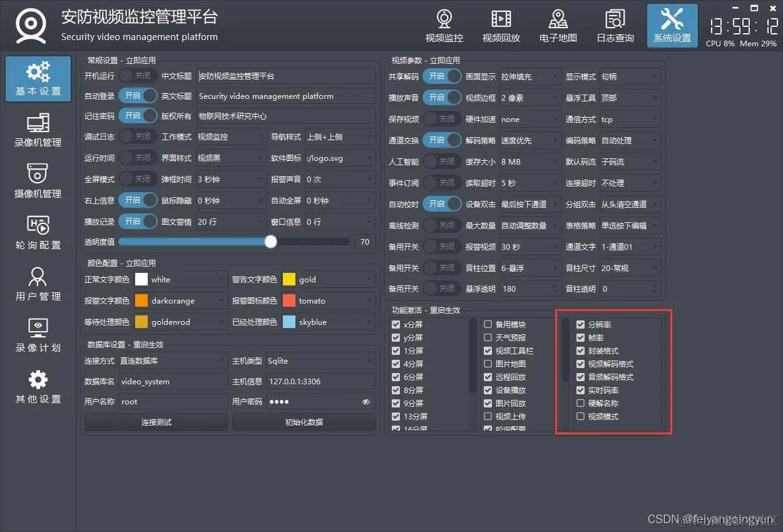The image size is (783, 532).
Task: Disable the 共享解码 switch
Action: click(442, 76)
